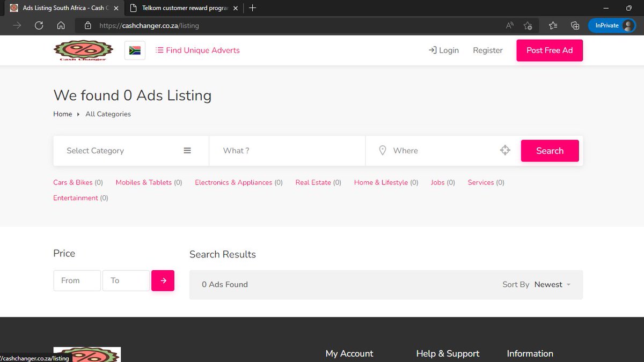View site information lock icon

88,25
